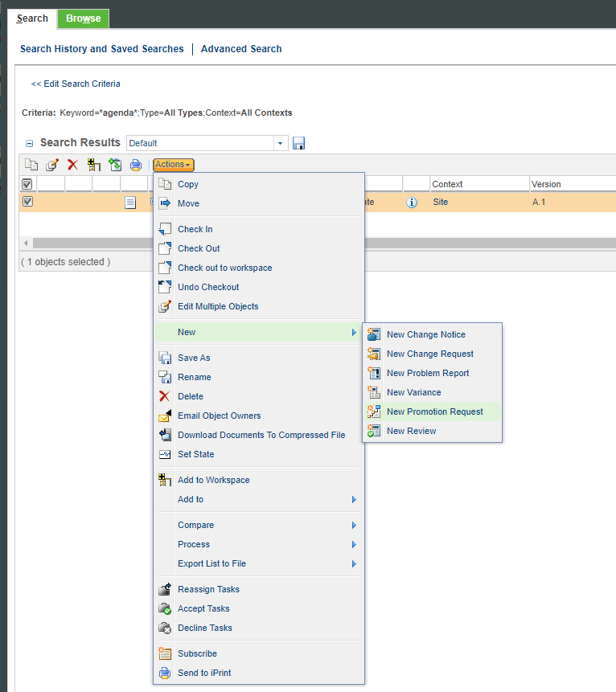Click the edit multiple objects toolbar icon
Viewport: 616px width, 692px height.
(x=52, y=165)
